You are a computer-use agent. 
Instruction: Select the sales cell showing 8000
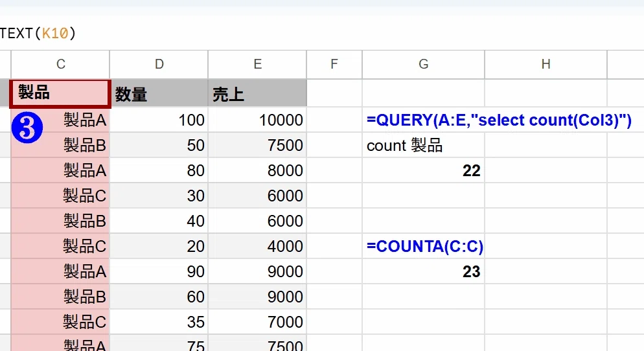point(257,170)
